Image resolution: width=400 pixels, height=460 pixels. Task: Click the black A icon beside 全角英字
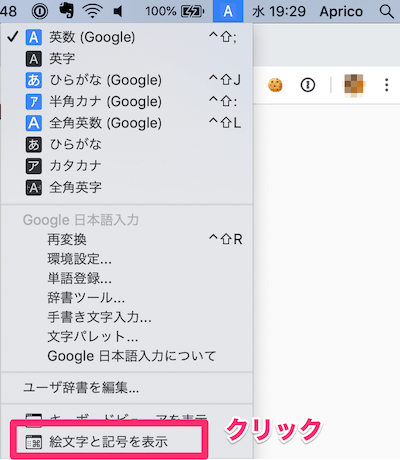[34, 187]
